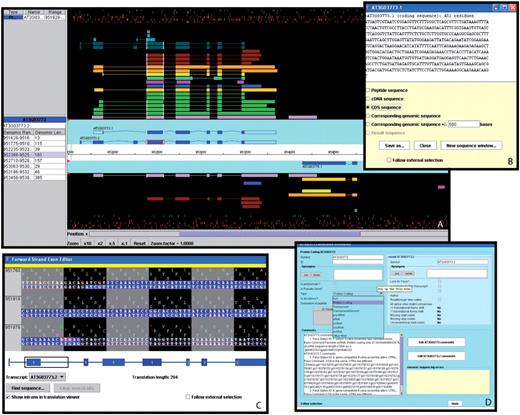The image size is (520, 415).
Task: Choose Transposon option in Type list
Action: [358, 307]
